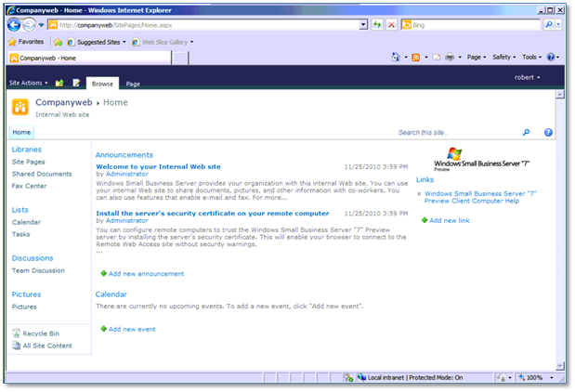Click the Local intranet Protected Mode status
The width and height of the screenshot is (575, 392).
click(x=410, y=378)
